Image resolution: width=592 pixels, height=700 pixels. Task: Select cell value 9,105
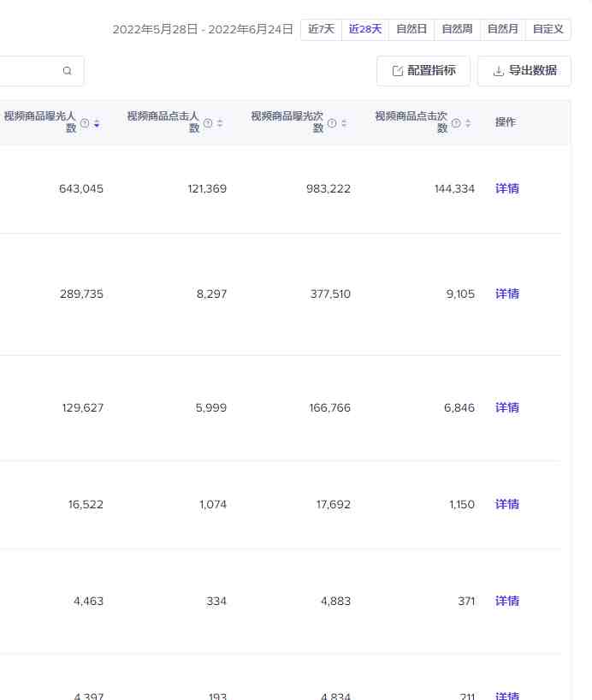[460, 294]
